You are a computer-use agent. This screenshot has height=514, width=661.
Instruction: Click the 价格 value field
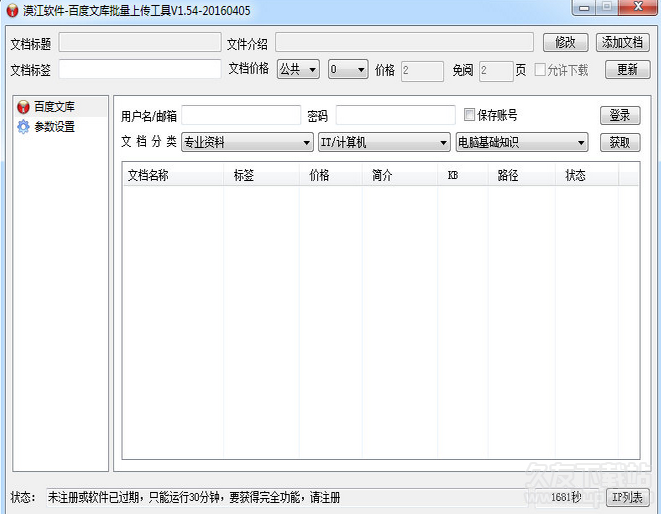pos(422,71)
